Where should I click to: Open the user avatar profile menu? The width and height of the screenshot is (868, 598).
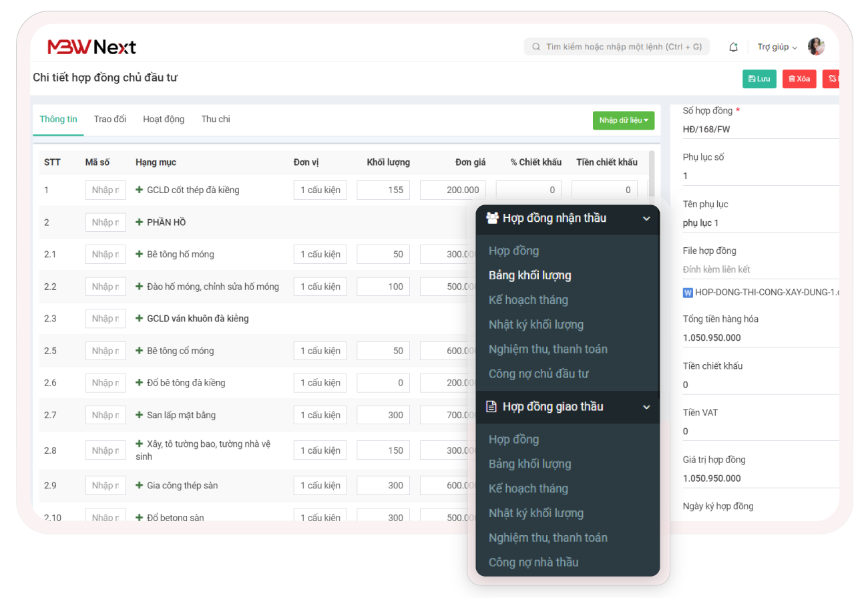point(815,47)
